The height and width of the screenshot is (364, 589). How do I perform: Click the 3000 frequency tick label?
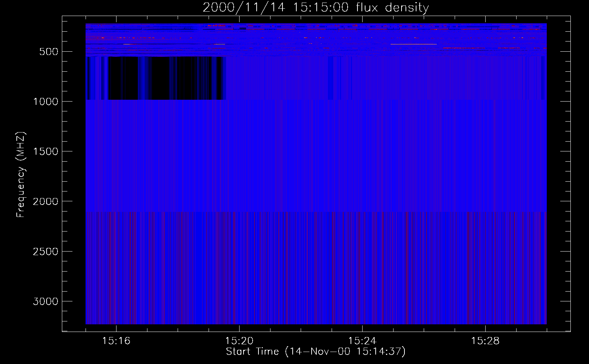pyautogui.click(x=46, y=301)
